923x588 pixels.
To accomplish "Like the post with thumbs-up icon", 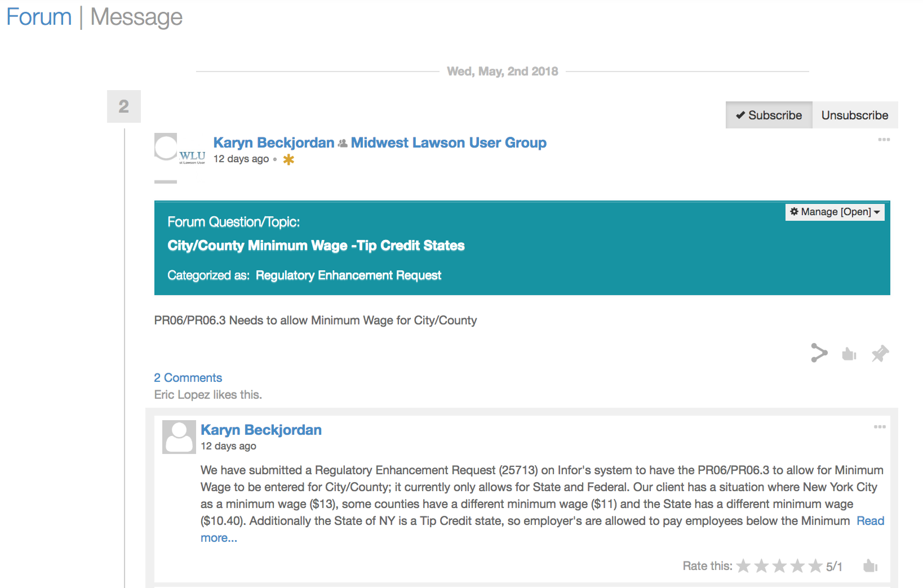I will tap(849, 354).
